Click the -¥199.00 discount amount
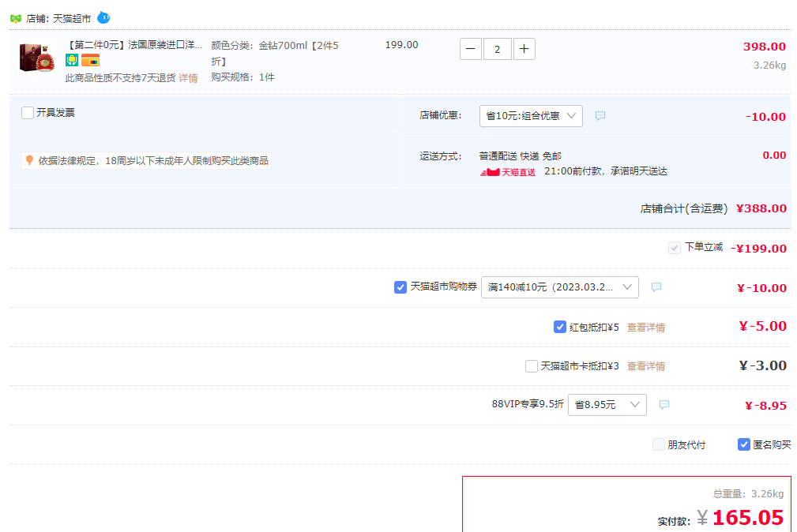 [x=758, y=249]
